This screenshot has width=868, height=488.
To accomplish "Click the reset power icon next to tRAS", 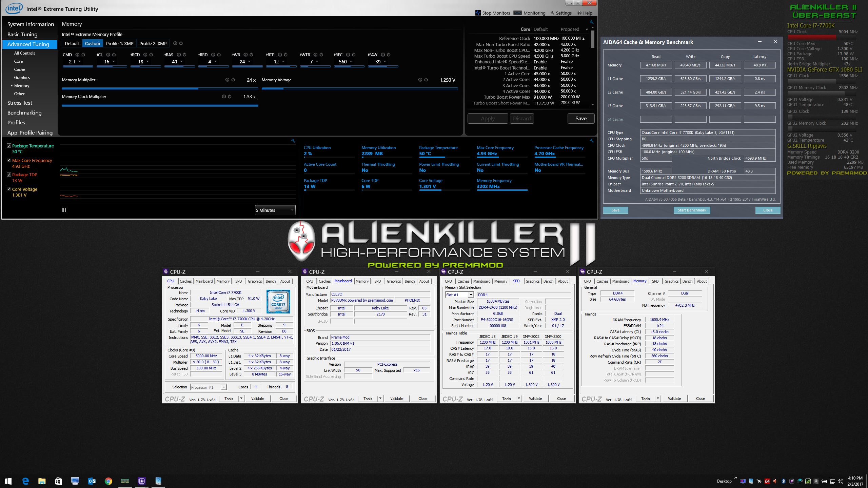I will point(184,55).
